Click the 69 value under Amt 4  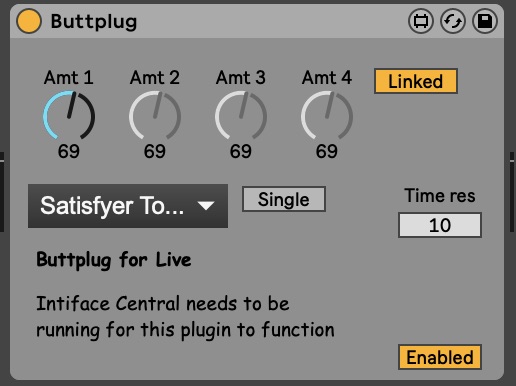click(327, 151)
